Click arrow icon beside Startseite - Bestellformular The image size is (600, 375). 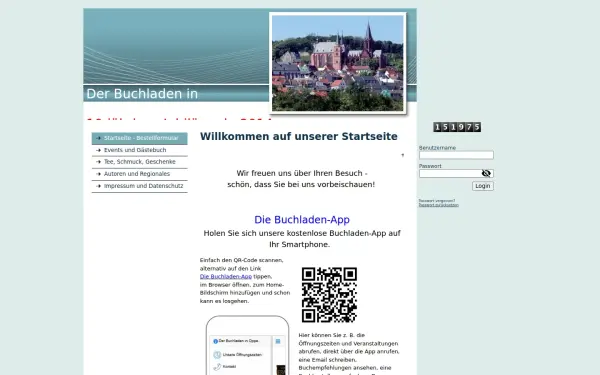click(98, 138)
